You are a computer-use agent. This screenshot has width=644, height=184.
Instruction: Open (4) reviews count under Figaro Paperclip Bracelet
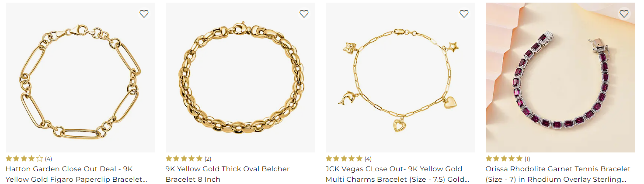[48, 159]
